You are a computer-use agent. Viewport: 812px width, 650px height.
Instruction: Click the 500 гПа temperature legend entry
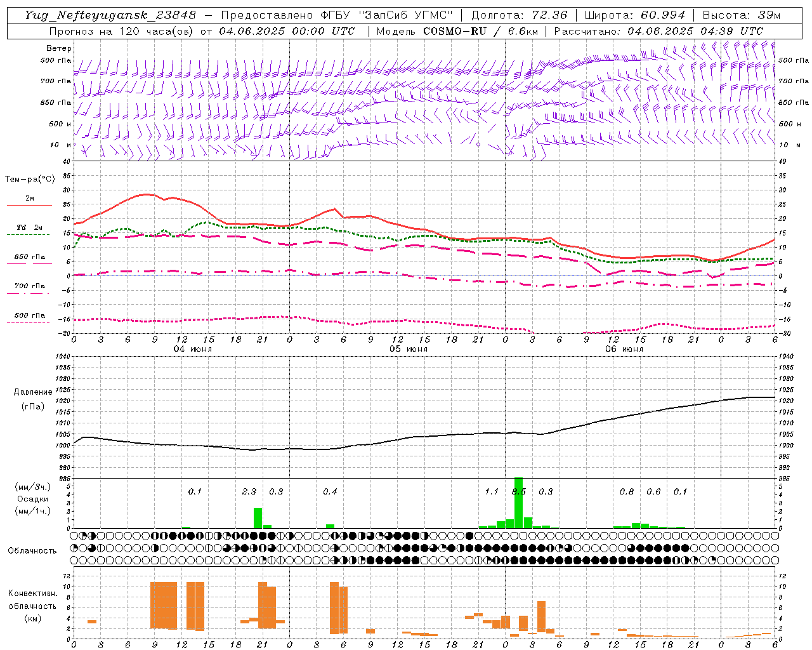coord(29,315)
